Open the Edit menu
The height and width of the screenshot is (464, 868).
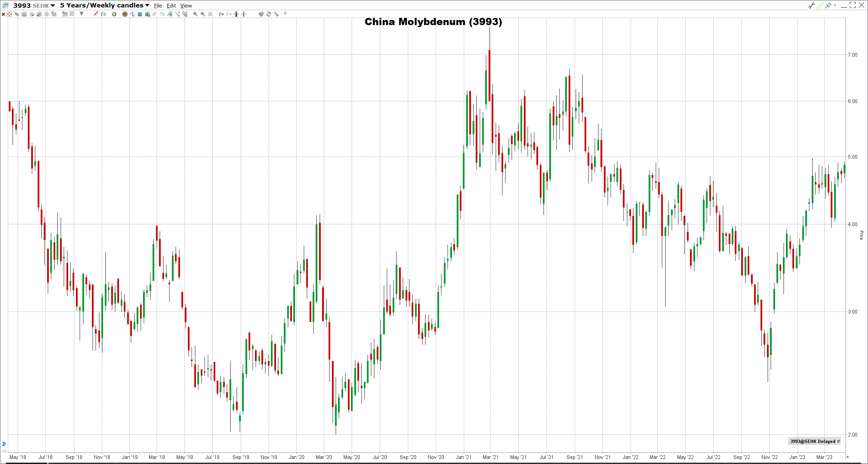pyautogui.click(x=171, y=6)
